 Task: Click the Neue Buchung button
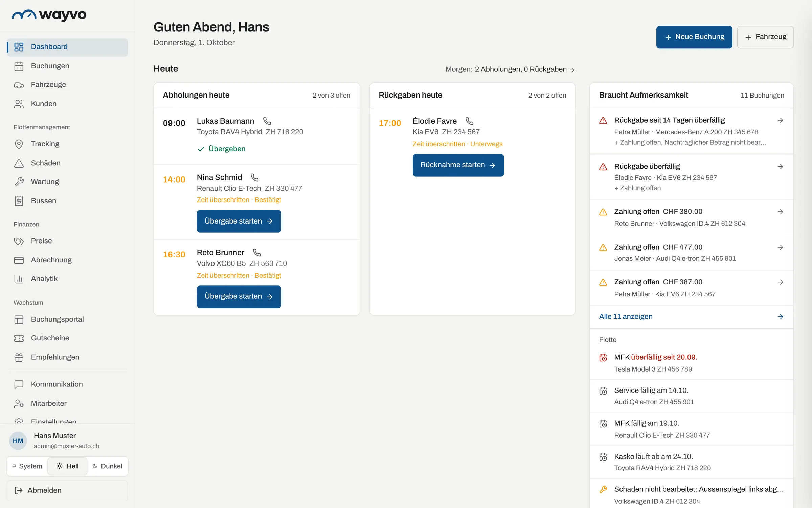pyautogui.click(x=694, y=37)
